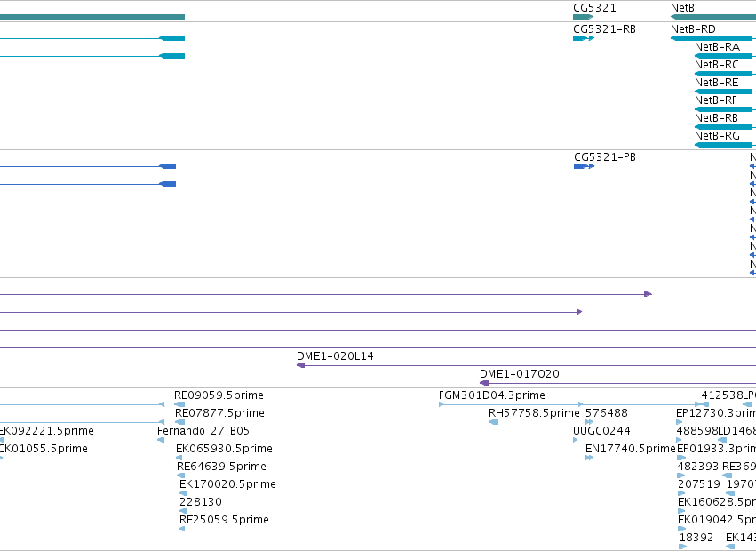Select the NetB-RD transcript label

point(693,29)
